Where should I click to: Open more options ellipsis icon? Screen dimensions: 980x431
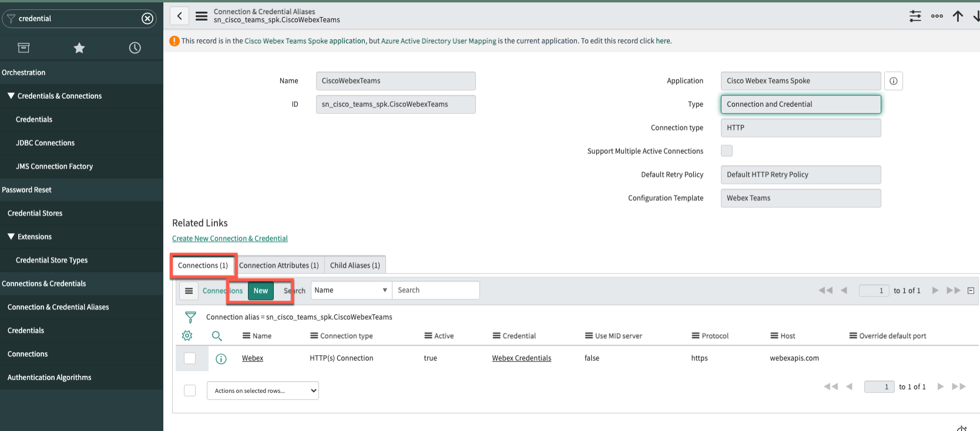[x=937, y=16]
